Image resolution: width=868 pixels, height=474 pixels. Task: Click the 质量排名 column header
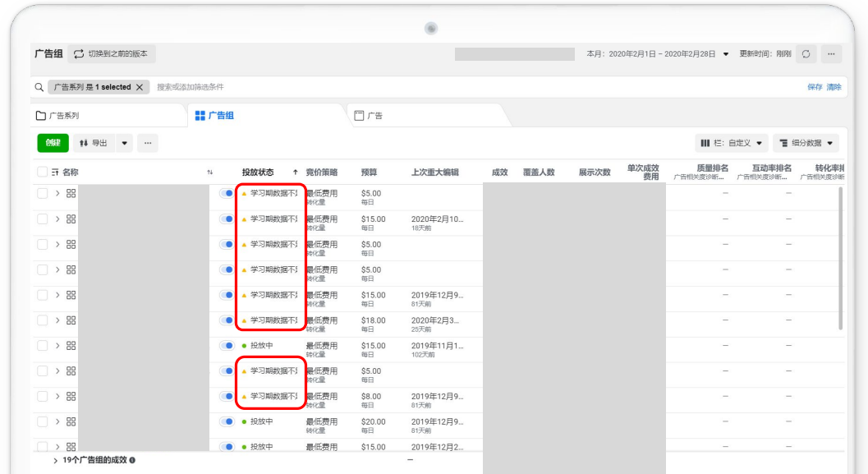(x=713, y=168)
